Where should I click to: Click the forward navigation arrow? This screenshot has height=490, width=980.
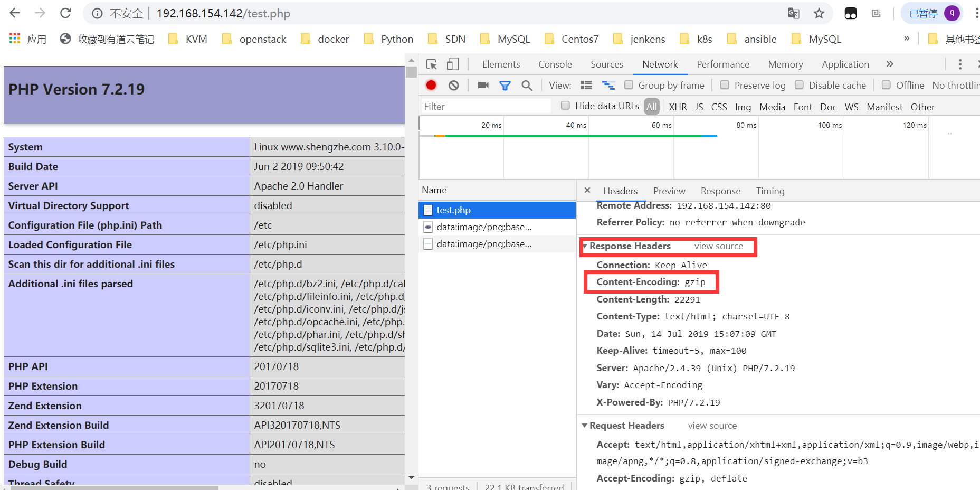[40, 13]
